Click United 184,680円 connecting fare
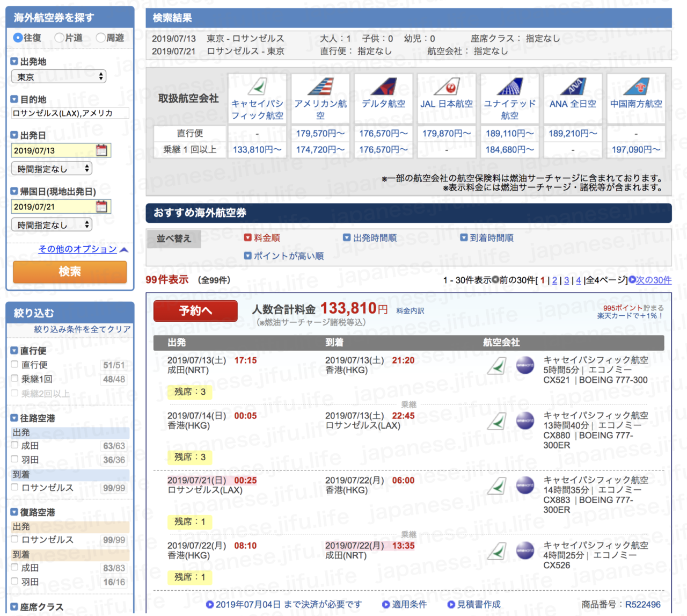The width and height of the screenshot is (687, 616). click(510, 149)
